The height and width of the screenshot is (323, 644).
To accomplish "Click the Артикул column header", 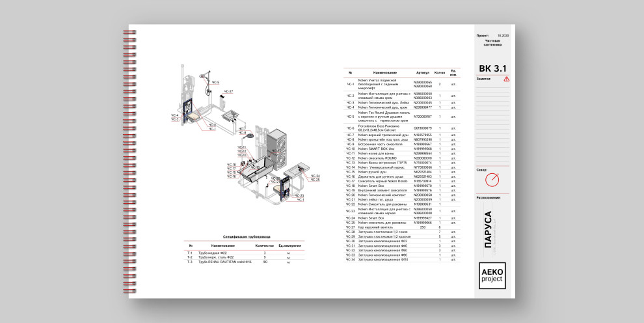I will point(423,72).
